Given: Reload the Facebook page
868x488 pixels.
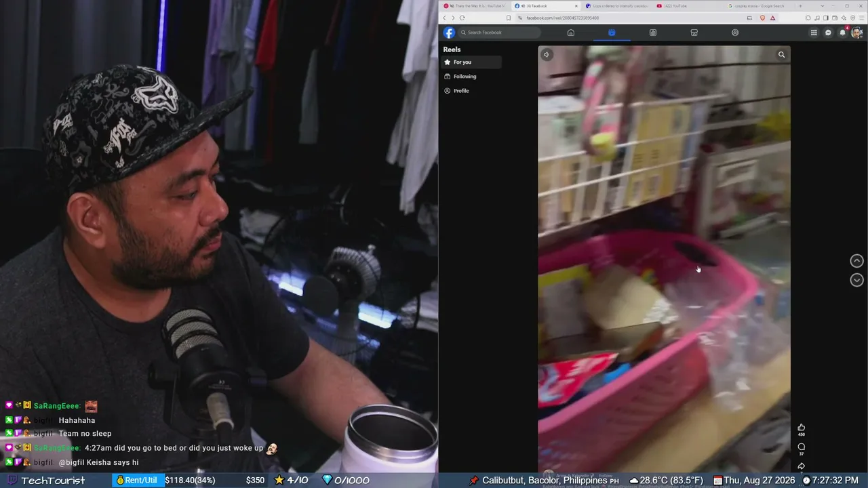Looking at the screenshot, I should tap(462, 18).
